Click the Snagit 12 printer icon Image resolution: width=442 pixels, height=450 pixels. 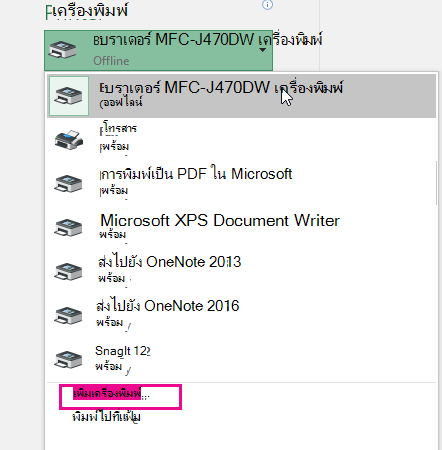[x=68, y=360]
